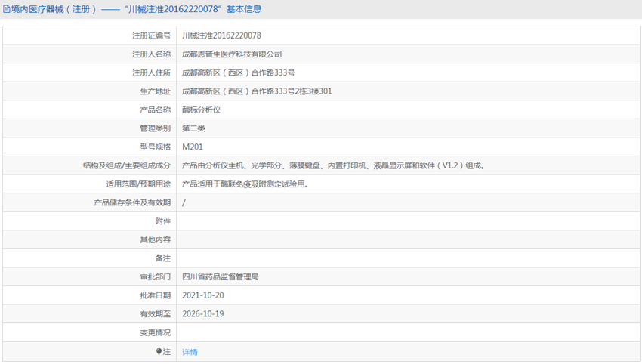Viewport: 642px width, 364px height.
Task: Select registration number 川械注准20162220078 in table
Action: pyautogui.click(x=221, y=35)
